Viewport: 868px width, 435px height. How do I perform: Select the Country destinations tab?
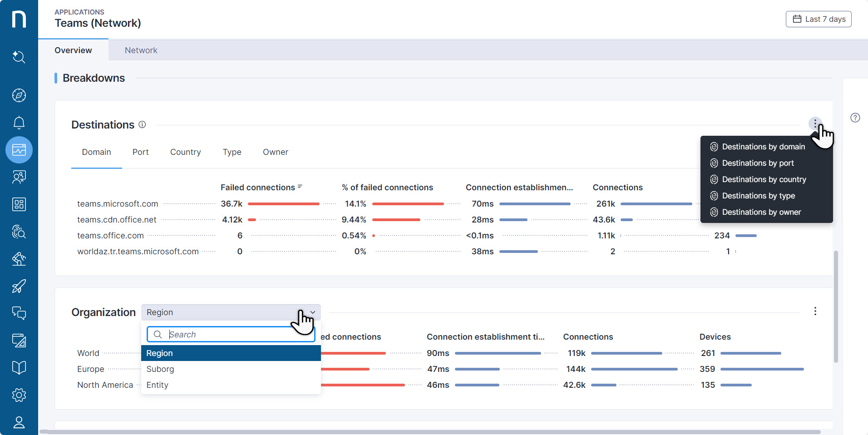[185, 152]
